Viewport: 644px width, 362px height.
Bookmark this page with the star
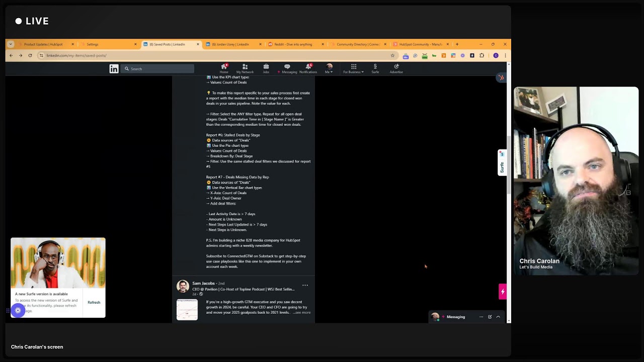pyautogui.click(x=392, y=55)
